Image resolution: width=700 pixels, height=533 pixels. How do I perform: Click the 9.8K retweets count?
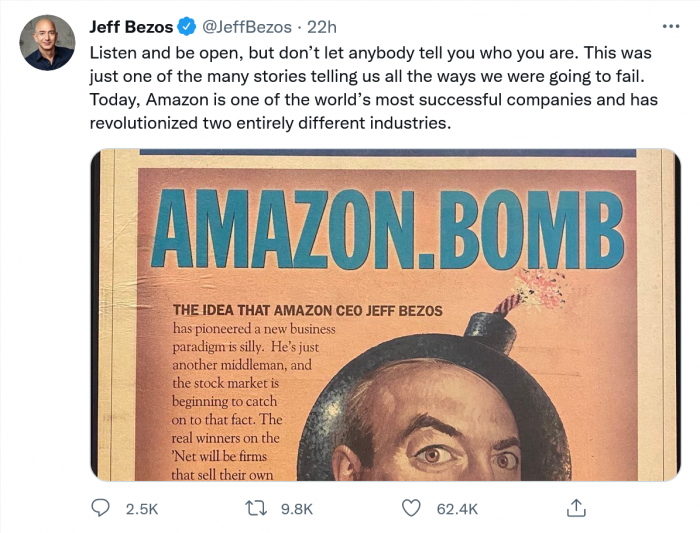click(297, 509)
